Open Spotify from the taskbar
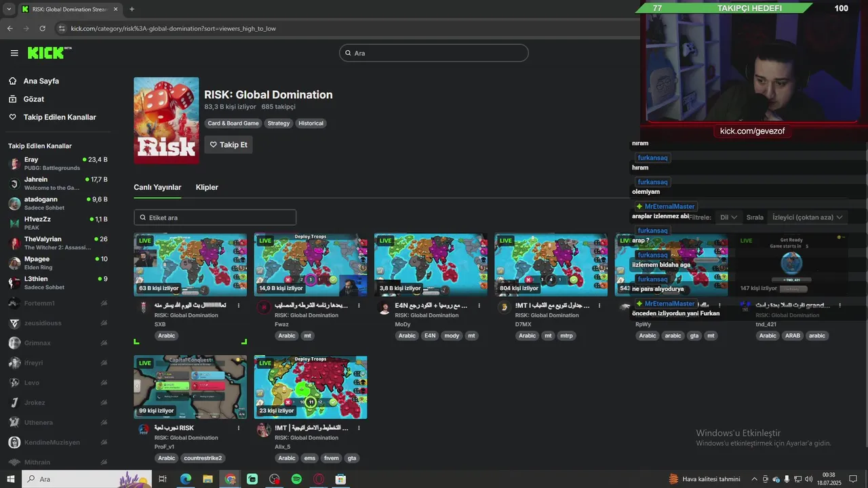868x488 pixels. click(x=296, y=479)
